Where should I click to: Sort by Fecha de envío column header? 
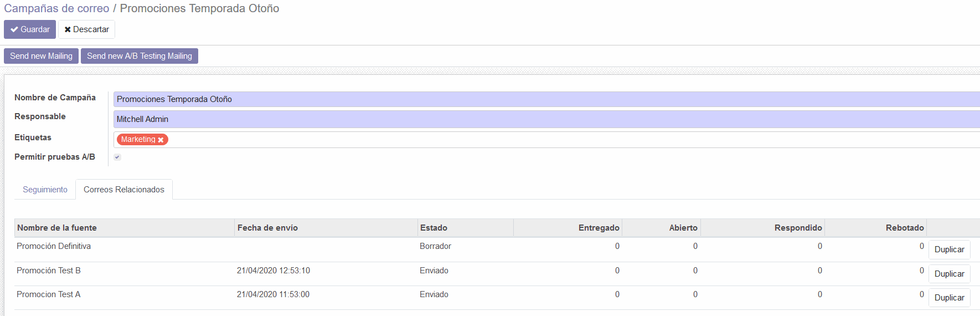267,228
